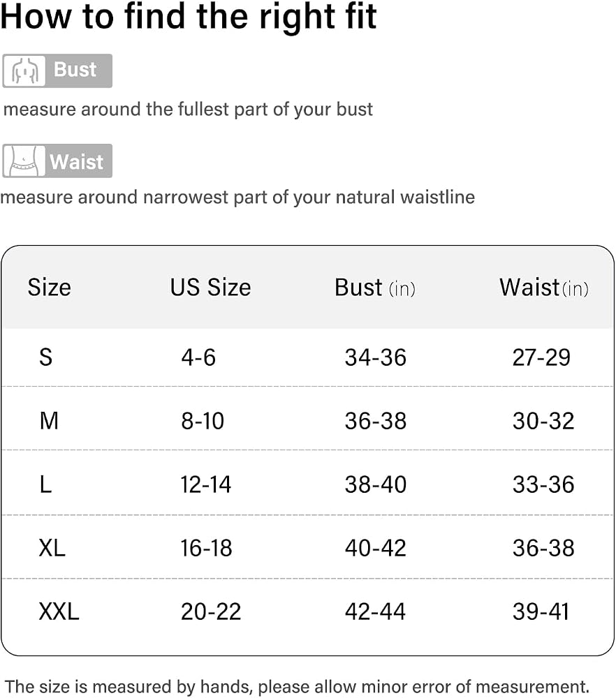Select the M size row label
Image resolution: width=616 pixels, height=698 pixels.
click(49, 421)
